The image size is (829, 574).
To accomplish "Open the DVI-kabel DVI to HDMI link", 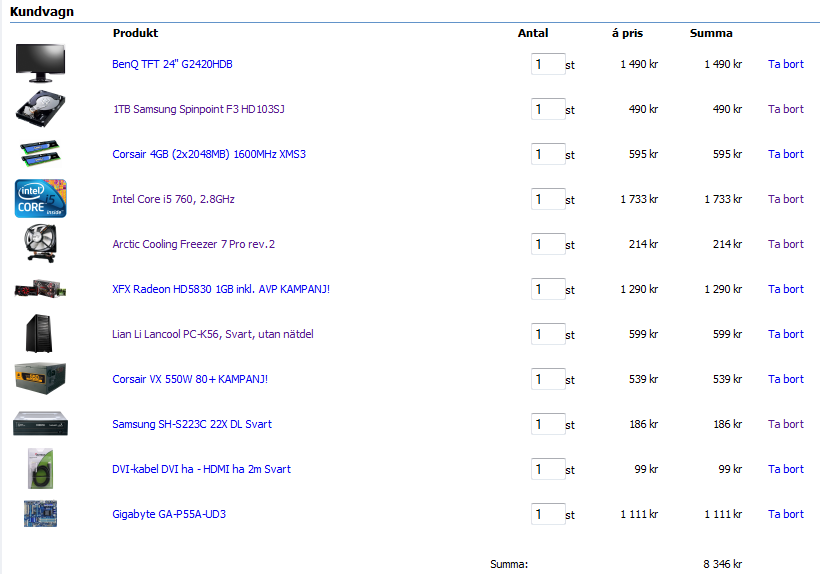I will point(201,469).
